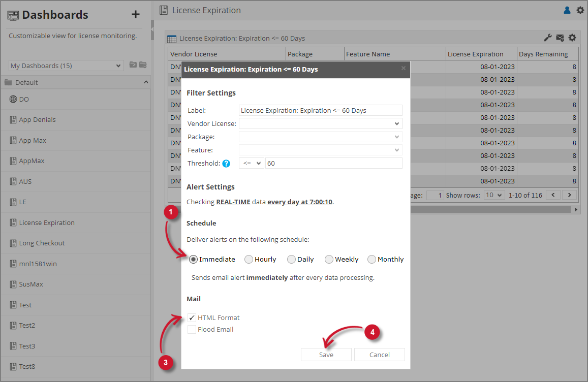588x382 pixels.
Task: Click the manage folders icon in sidebar
Action: click(143, 65)
